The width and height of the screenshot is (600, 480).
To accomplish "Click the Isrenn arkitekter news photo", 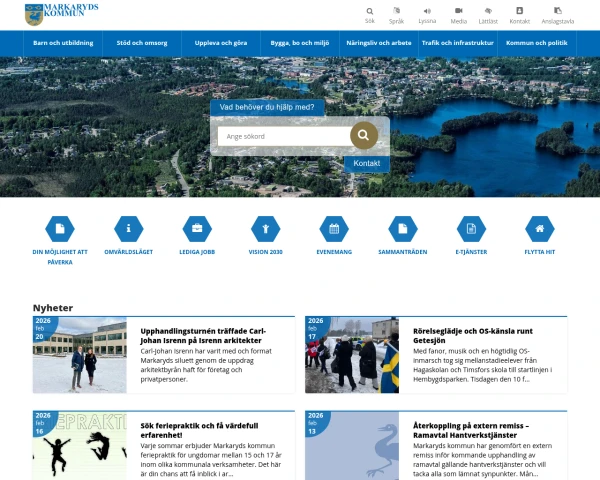I will pyautogui.click(x=80, y=355).
